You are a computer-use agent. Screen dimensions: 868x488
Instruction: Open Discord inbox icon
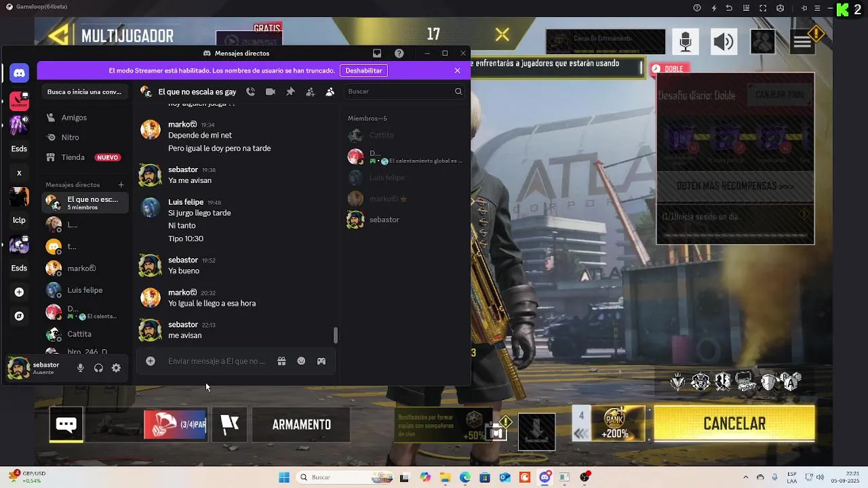(x=377, y=53)
